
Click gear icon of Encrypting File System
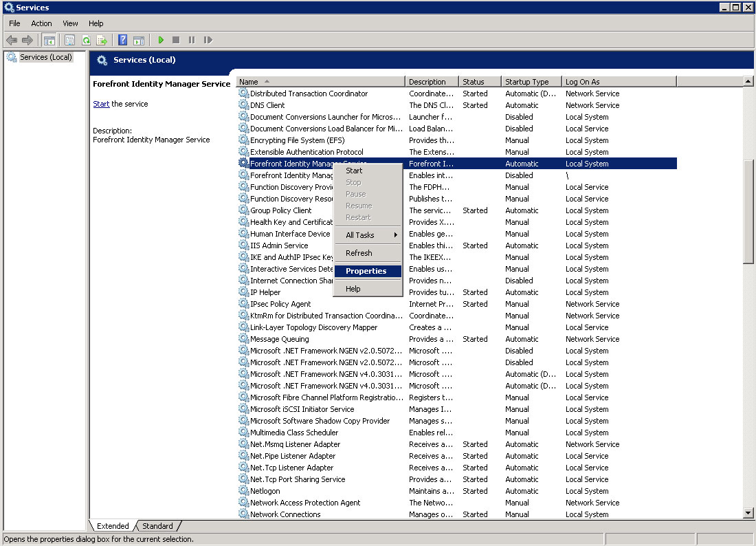(244, 140)
